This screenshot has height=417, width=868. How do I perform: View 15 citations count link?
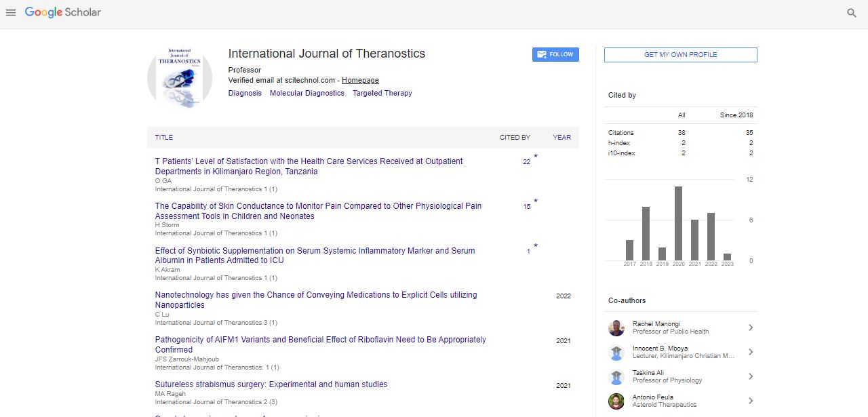point(527,206)
